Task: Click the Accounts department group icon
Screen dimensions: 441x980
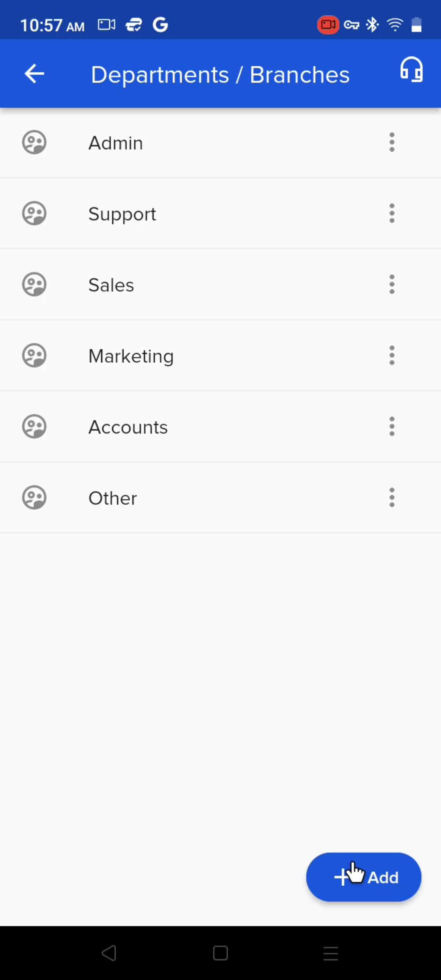Action: click(x=34, y=427)
